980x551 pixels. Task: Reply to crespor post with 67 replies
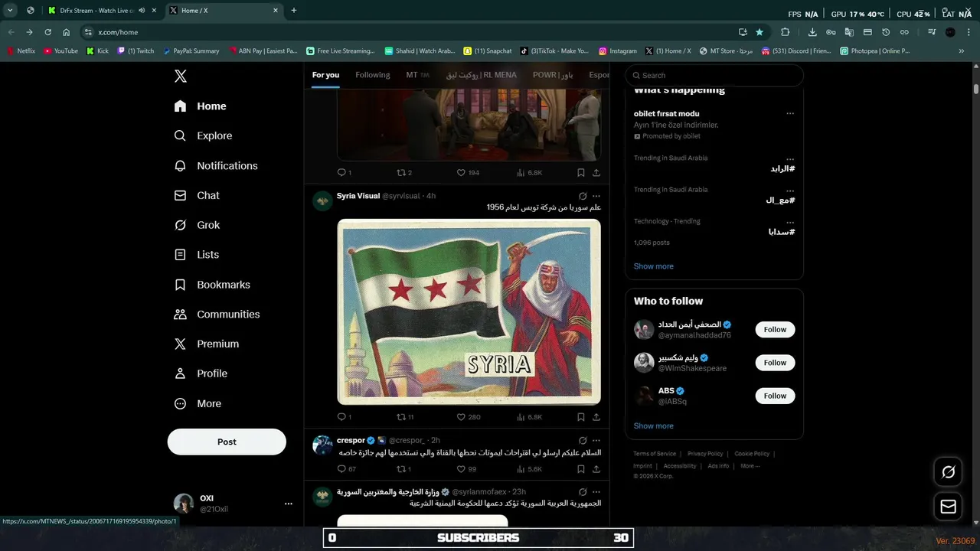[347, 469]
